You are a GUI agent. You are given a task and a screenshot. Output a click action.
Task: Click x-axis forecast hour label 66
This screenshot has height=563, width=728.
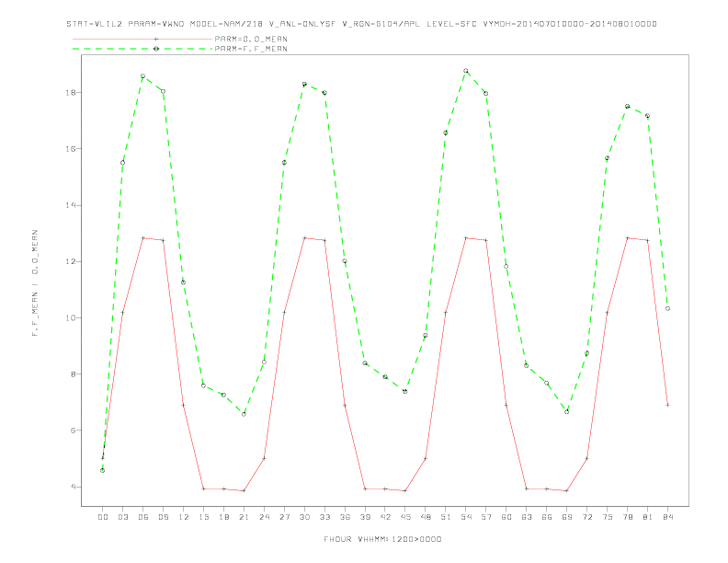[x=547, y=517]
